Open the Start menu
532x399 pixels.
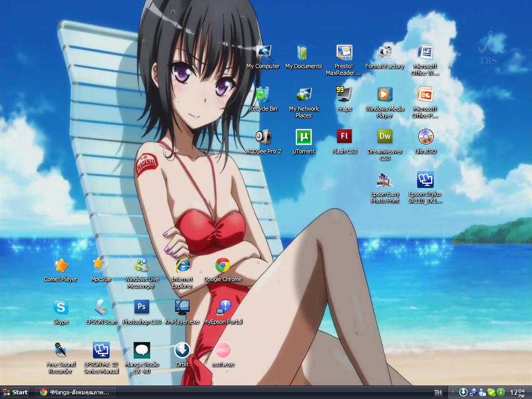click(x=15, y=393)
